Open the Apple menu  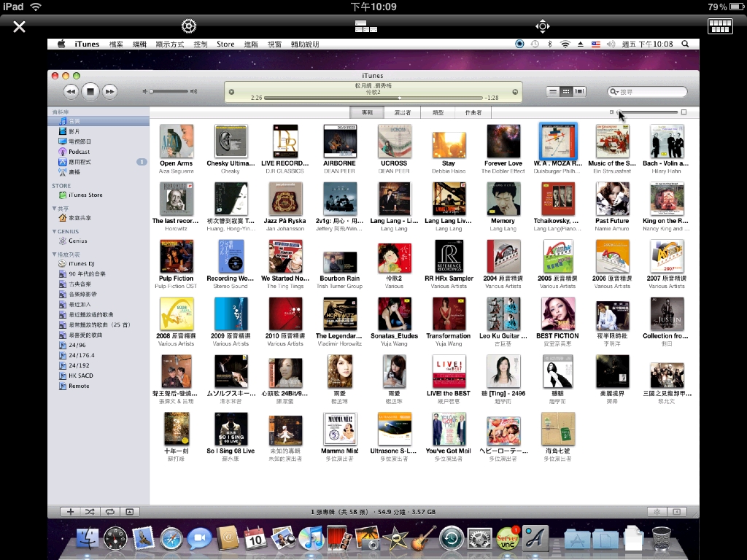point(61,44)
